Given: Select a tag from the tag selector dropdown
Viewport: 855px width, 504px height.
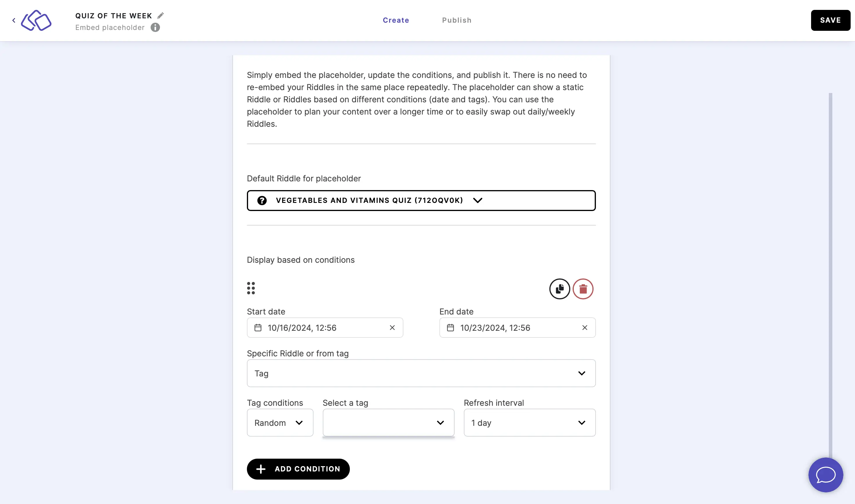Looking at the screenshot, I should 388,422.
